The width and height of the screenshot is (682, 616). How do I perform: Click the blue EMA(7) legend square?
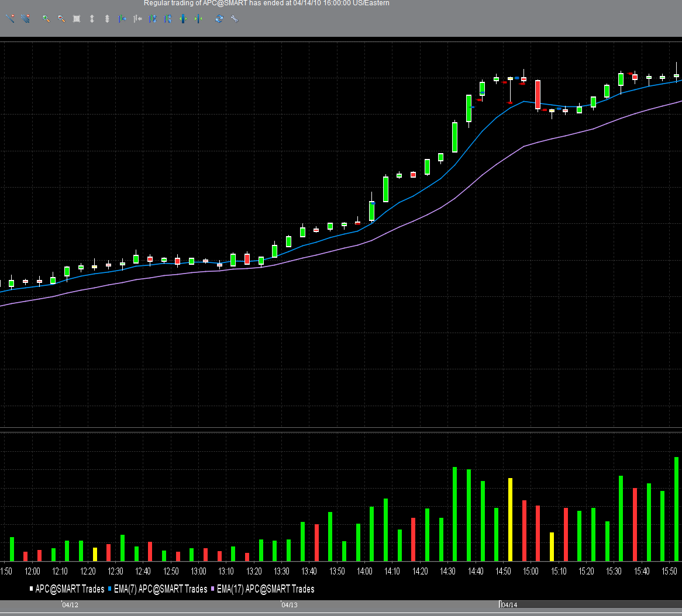(110, 589)
